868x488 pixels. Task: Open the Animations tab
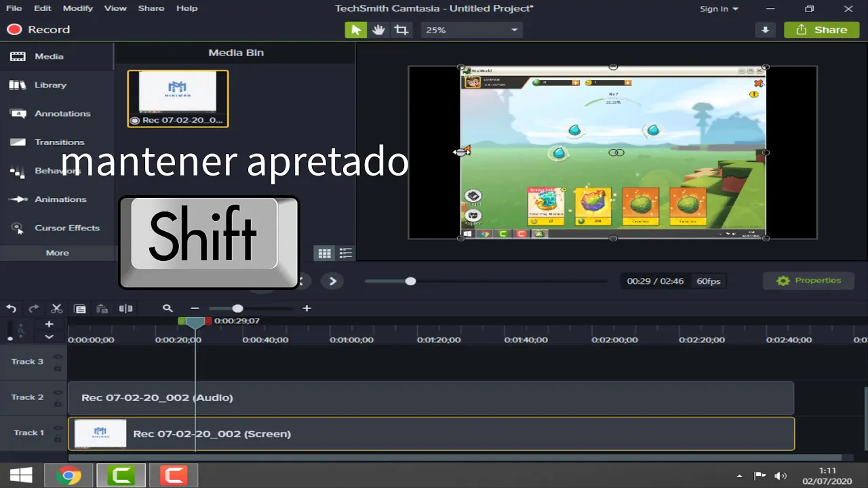tap(57, 199)
